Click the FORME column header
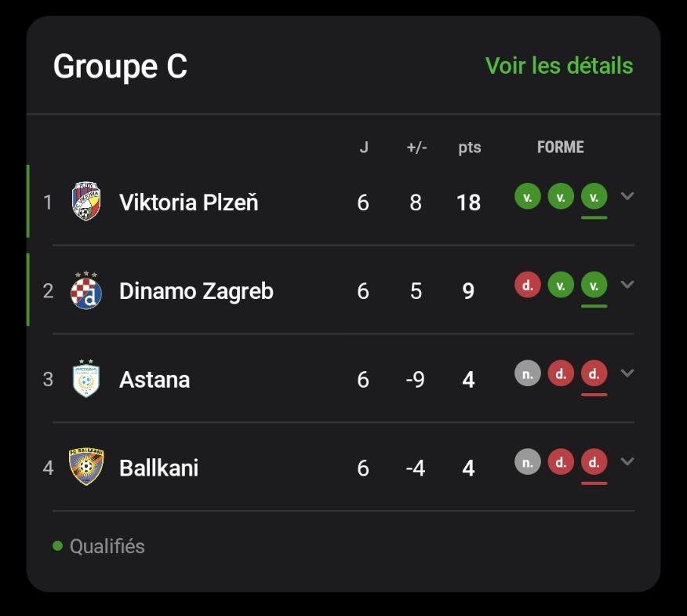The height and width of the screenshot is (616, 687). tap(561, 148)
